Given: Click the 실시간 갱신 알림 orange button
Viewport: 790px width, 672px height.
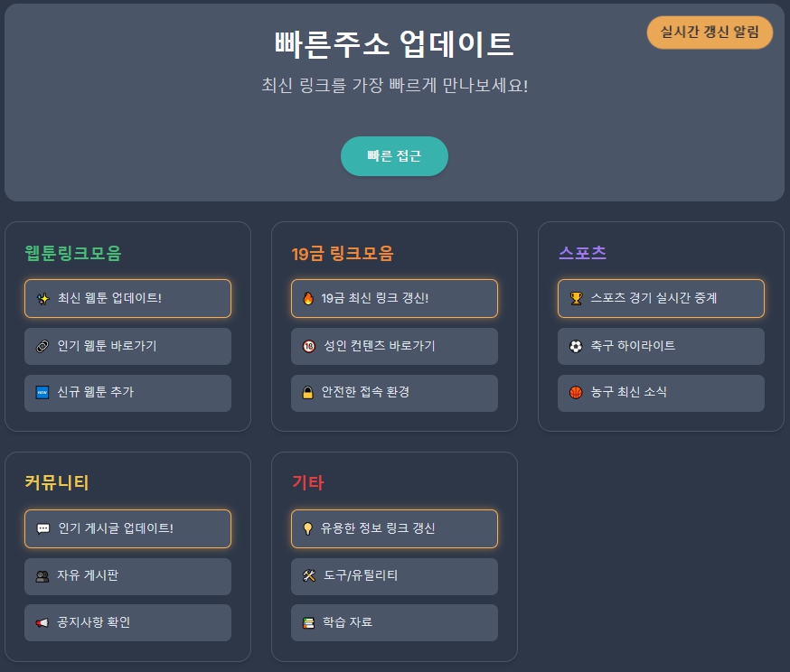Looking at the screenshot, I should tap(710, 33).
